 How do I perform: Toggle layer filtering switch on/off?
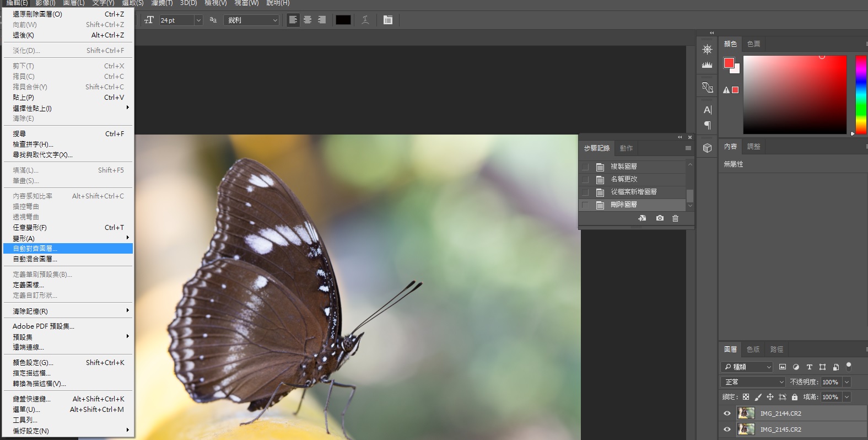point(849,366)
